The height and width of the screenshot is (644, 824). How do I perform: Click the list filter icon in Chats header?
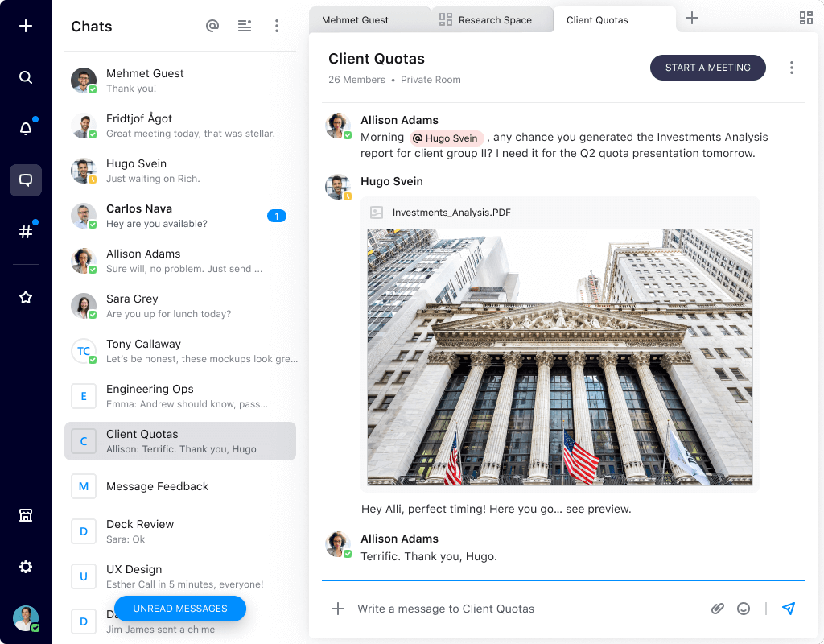point(245,26)
